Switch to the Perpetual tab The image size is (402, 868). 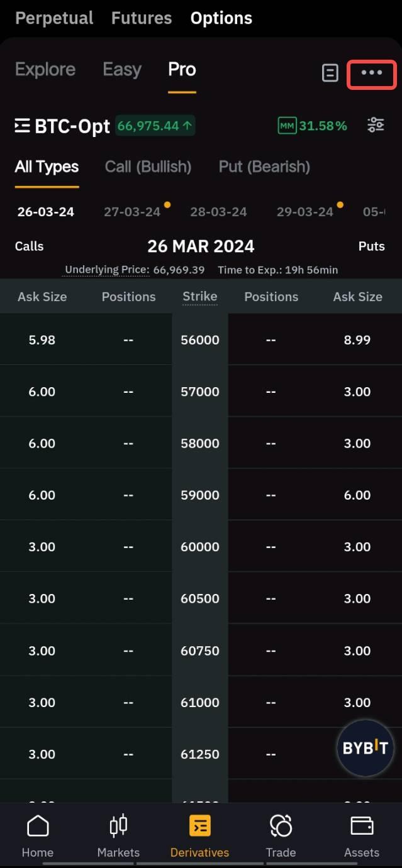(x=54, y=18)
